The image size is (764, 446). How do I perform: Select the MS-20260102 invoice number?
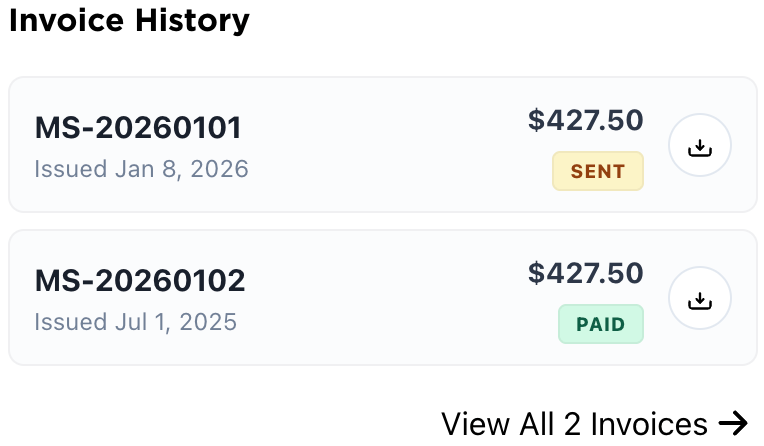pyautogui.click(x=140, y=281)
